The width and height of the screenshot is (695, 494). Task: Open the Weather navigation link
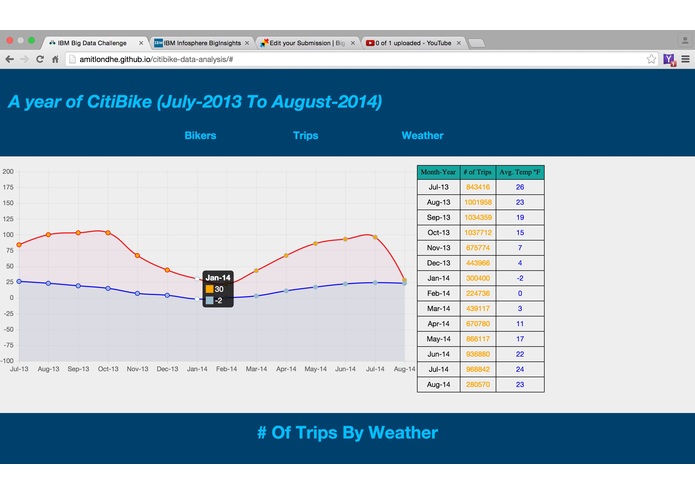point(422,136)
